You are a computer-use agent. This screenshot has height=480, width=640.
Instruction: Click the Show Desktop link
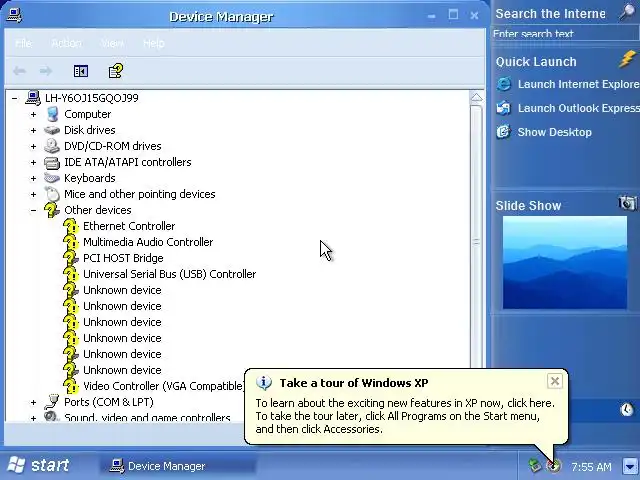pyautogui.click(x=554, y=132)
